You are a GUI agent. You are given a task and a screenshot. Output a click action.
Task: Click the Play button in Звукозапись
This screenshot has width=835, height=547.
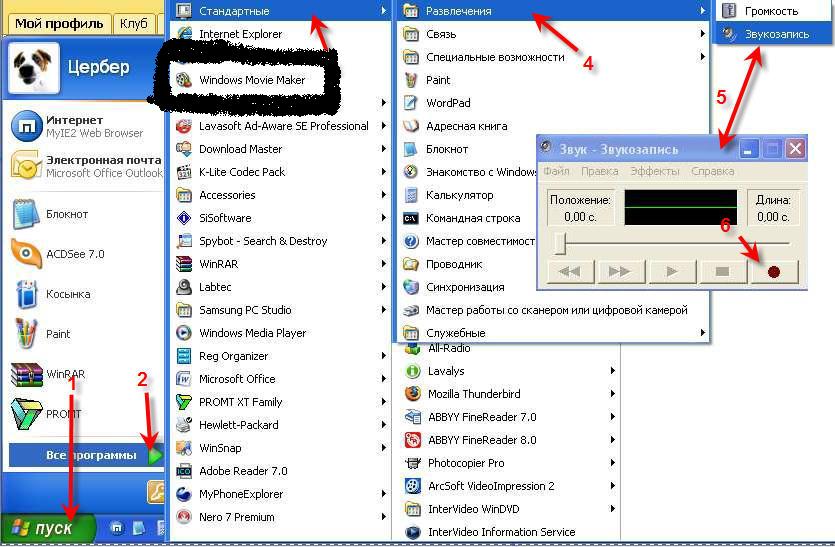click(x=672, y=272)
